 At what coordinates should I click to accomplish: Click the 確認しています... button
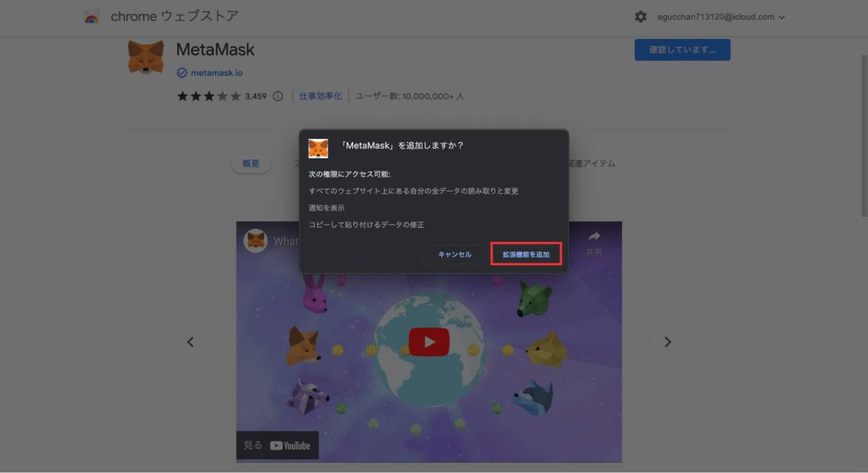[682, 50]
